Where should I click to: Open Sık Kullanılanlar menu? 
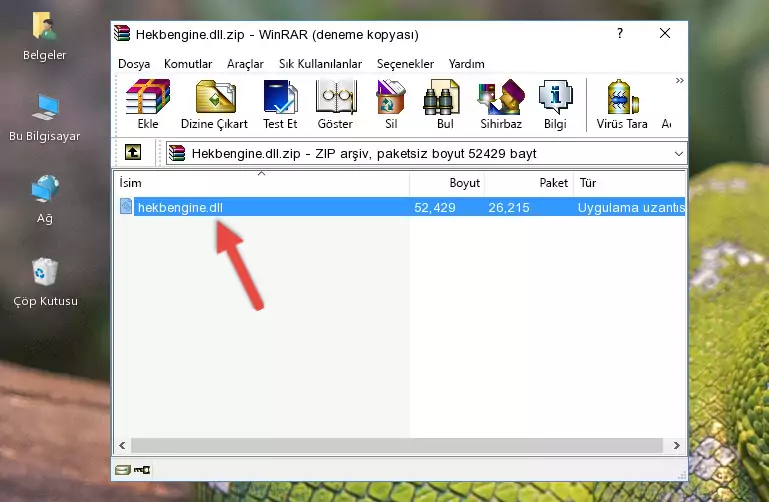click(x=320, y=64)
